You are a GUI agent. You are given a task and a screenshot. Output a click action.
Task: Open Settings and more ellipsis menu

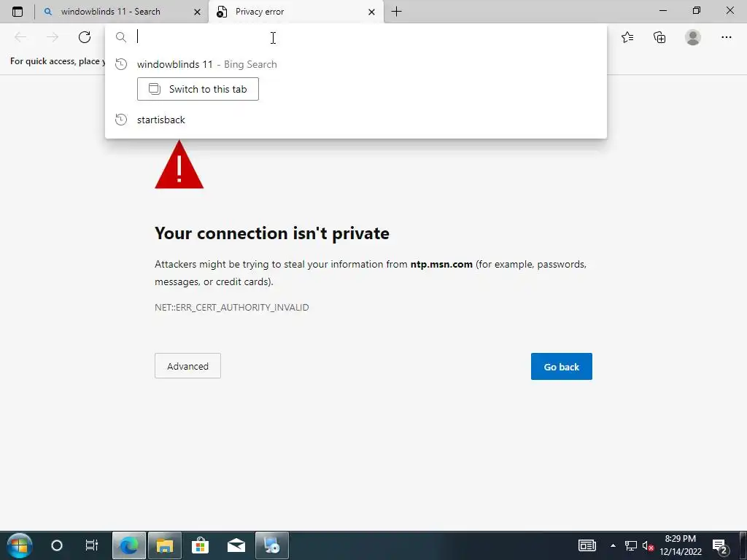click(x=726, y=37)
